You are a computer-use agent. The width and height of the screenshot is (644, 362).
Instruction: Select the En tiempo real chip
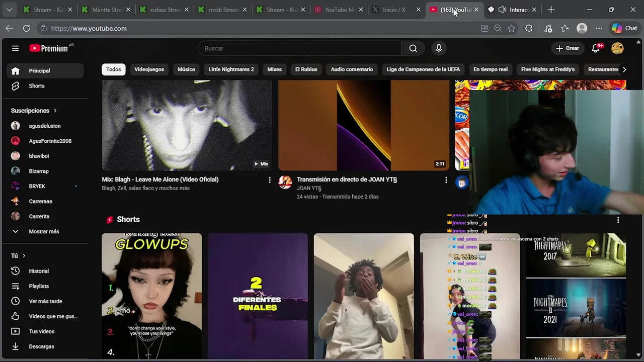[491, 69]
